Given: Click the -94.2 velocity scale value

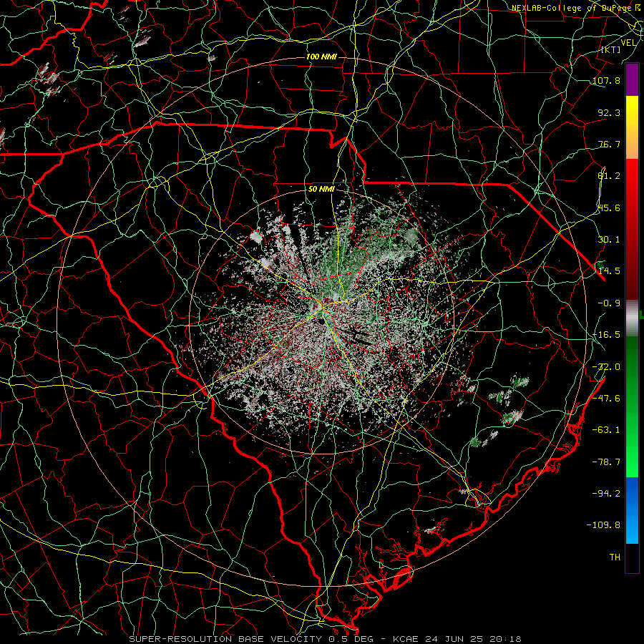Looking at the screenshot, I should tap(606, 493).
